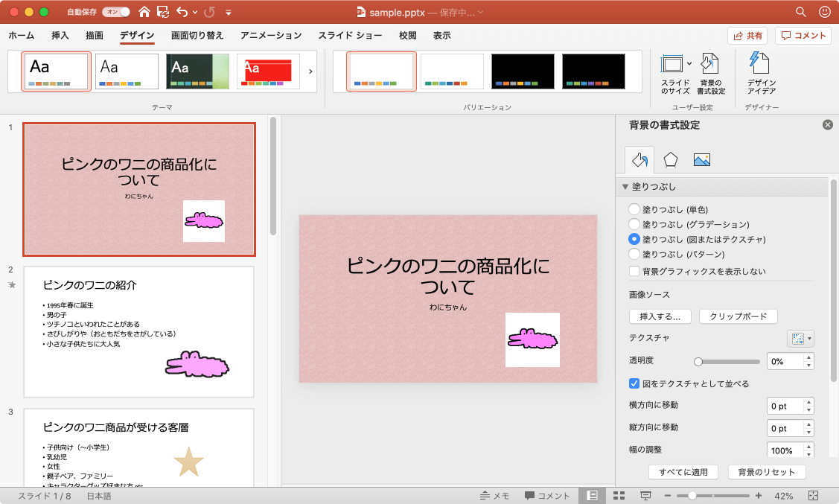Uncheck 図をテクスチャとして並べる checkbox

634,383
